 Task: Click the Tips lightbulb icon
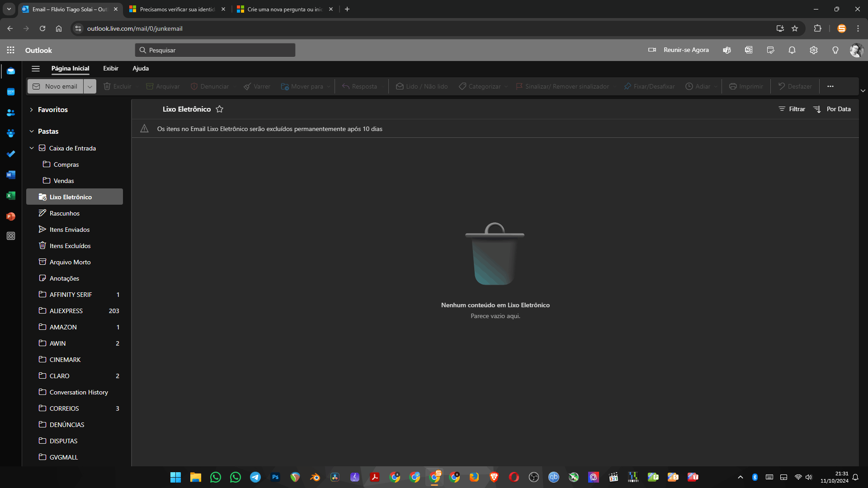click(x=835, y=50)
